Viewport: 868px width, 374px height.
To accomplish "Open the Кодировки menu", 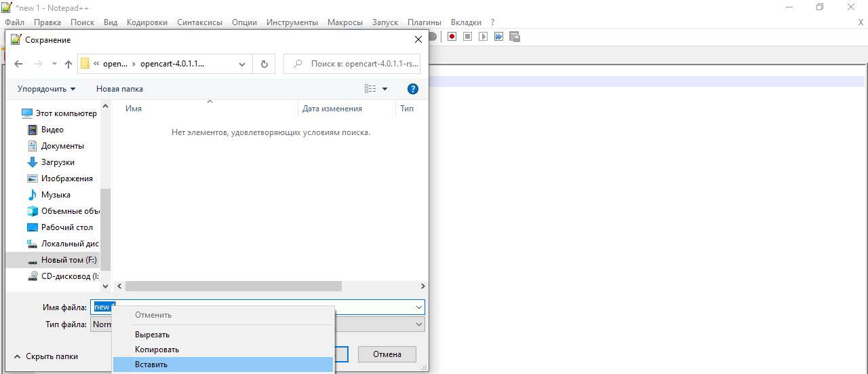I will 146,22.
